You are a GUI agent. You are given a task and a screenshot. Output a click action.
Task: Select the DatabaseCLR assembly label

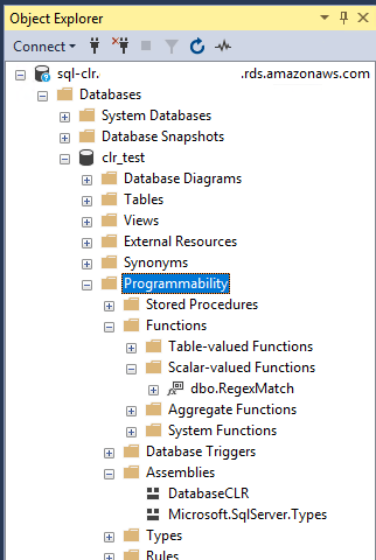click(209, 494)
